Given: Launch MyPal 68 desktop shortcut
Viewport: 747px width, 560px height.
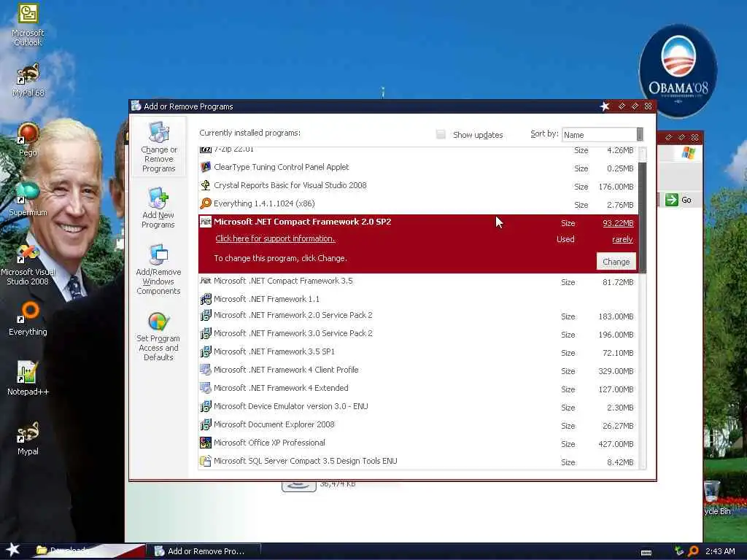Looking at the screenshot, I should [28, 80].
